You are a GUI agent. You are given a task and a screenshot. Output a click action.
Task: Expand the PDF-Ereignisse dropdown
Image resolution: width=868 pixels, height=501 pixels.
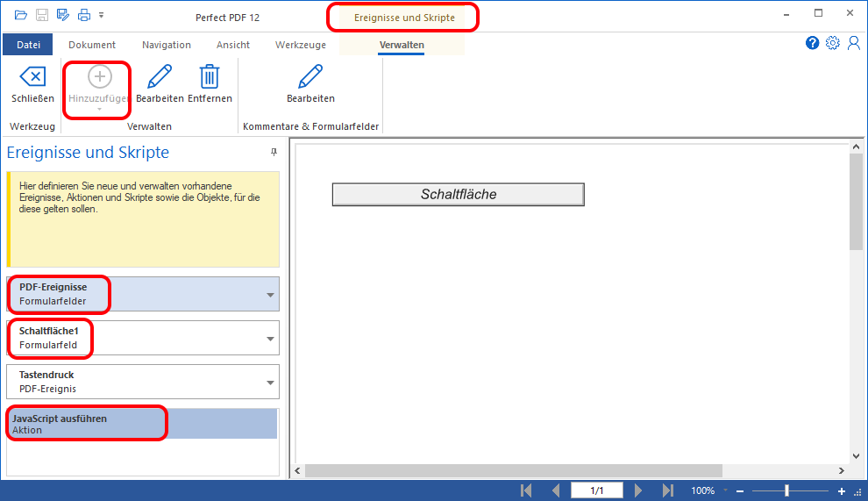tap(270, 295)
